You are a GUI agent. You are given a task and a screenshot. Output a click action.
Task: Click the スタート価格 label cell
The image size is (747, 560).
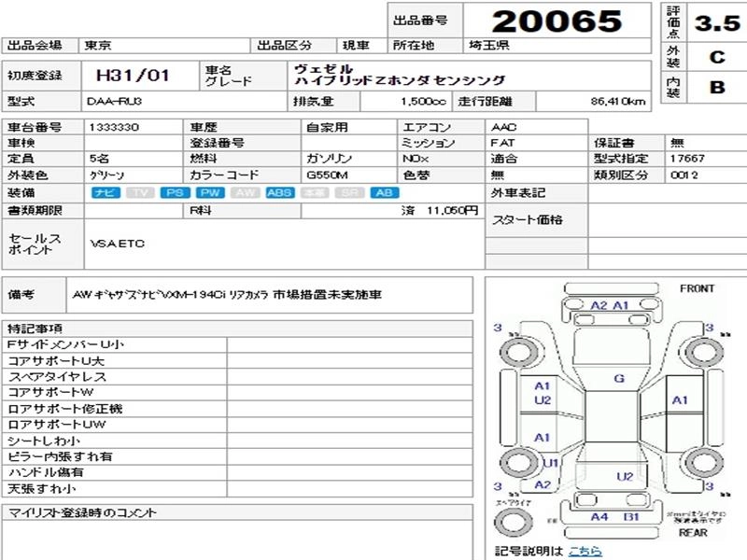tap(536, 219)
